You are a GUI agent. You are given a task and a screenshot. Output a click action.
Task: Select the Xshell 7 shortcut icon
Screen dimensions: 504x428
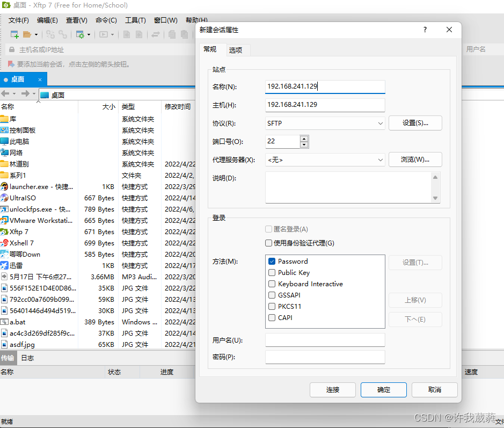[x=4, y=243]
